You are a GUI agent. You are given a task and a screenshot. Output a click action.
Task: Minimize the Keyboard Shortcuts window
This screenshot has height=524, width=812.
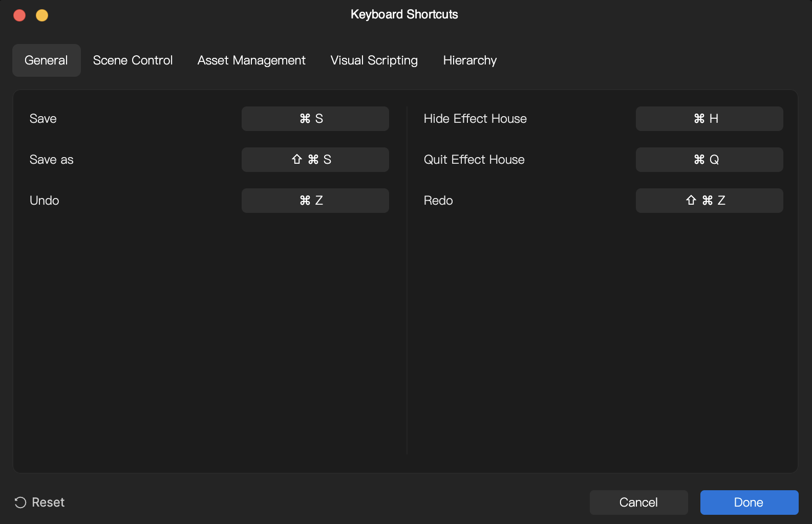[x=42, y=15]
